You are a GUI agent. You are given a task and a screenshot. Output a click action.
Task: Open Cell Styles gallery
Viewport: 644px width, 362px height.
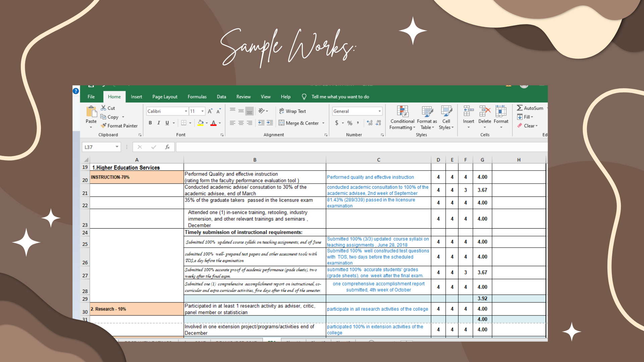[446, 118]
